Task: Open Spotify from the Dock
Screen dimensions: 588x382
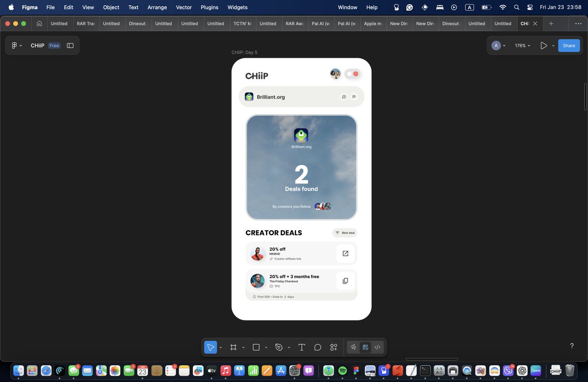Action: click(x=343, y=371)
